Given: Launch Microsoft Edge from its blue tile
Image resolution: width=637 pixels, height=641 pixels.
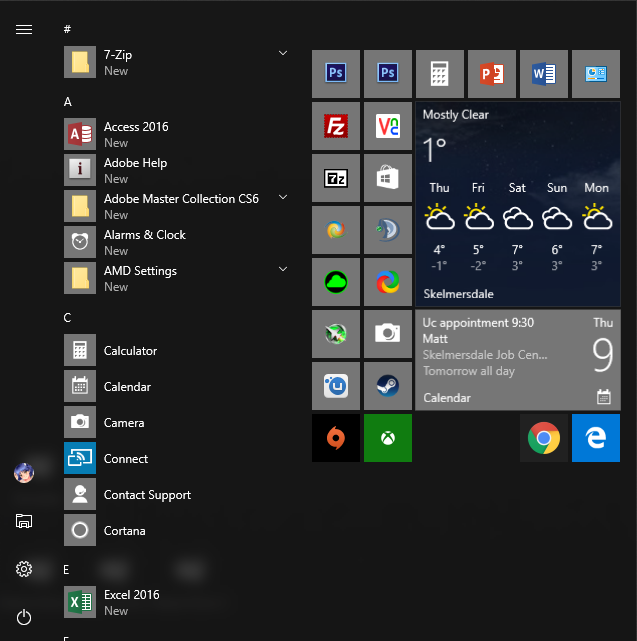Looking at the screenshot, I should 596,438.
